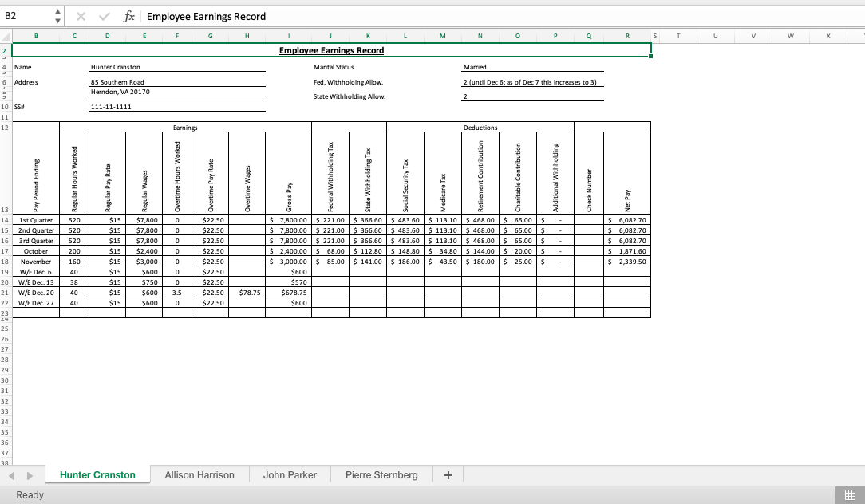This screenshot has width=865, height=504.
Task: Click November Medicare tax 43.50
Action: pyautogui.click(x=443, y=262)
